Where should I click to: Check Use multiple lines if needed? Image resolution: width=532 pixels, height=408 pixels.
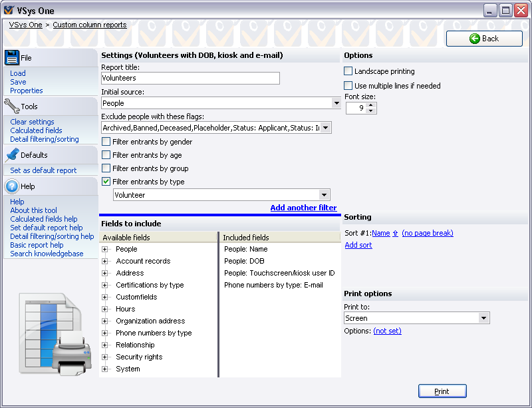[x=348, y=86]
